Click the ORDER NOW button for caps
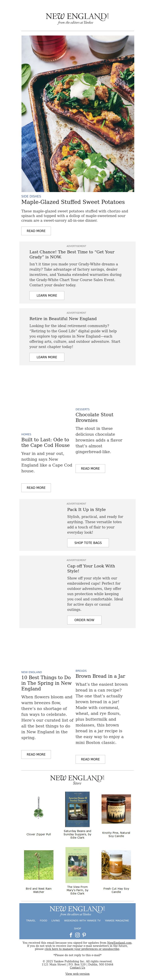Image resolution: width=155 pixels, height=980 pixels. [x=84, y=620]
